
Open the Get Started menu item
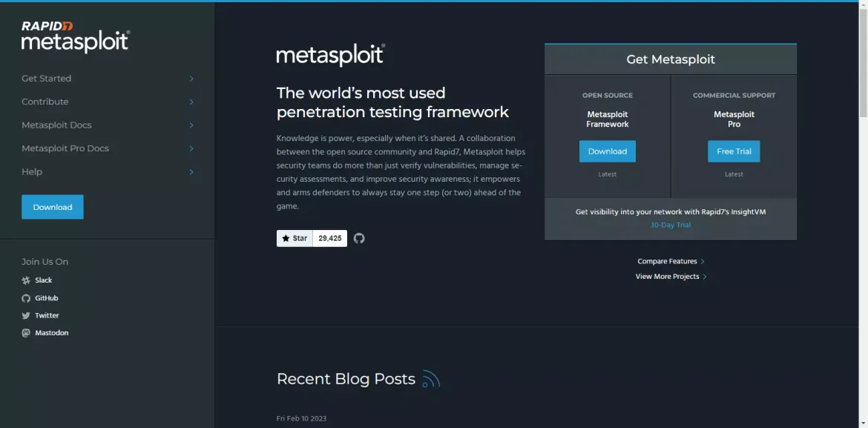point(47,79)
